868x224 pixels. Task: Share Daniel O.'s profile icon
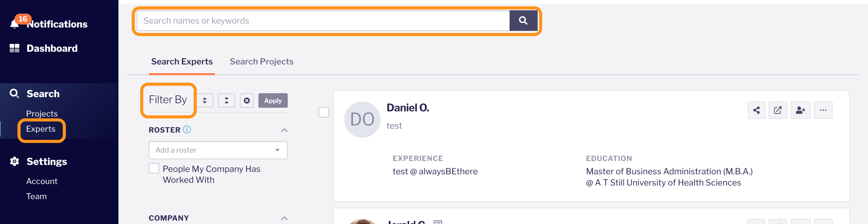pyautogui.click(x=756, y=110)
